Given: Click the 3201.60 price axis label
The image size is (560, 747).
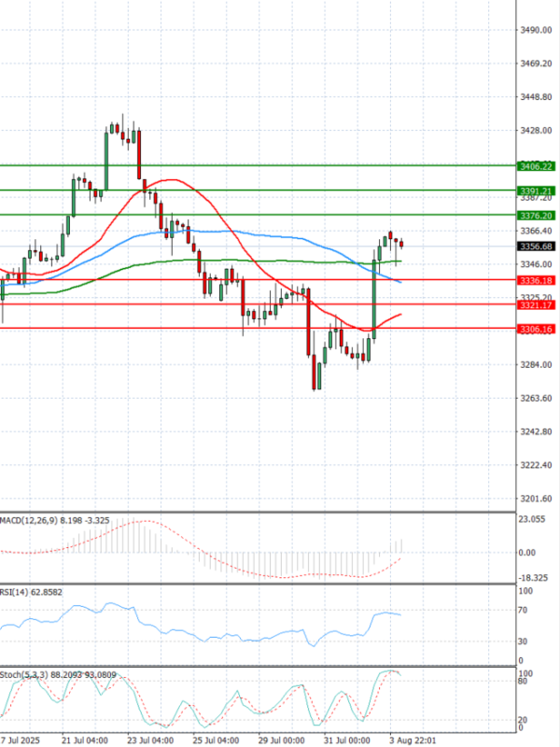Looking at the screenshot, I should click(536, 499).
